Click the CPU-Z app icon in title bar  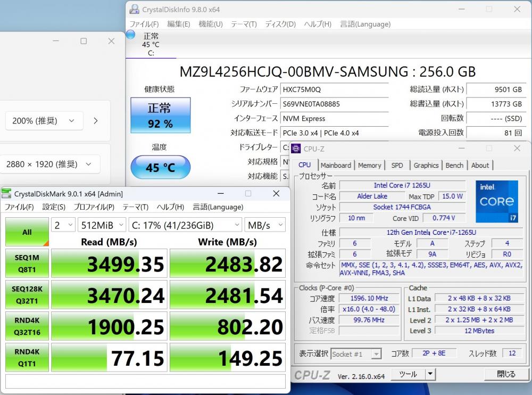point(296,149)
